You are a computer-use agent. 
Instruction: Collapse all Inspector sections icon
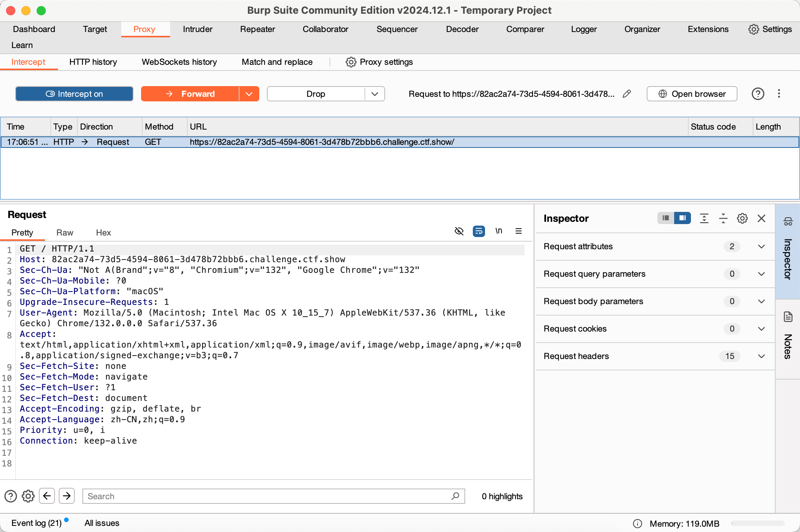723,218
